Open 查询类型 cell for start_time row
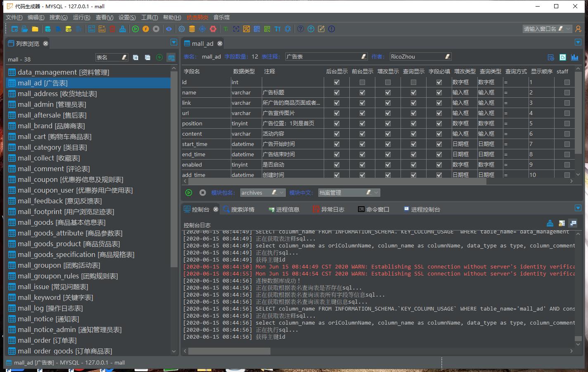Screen dimensions: 588x372 coord(490,144)
